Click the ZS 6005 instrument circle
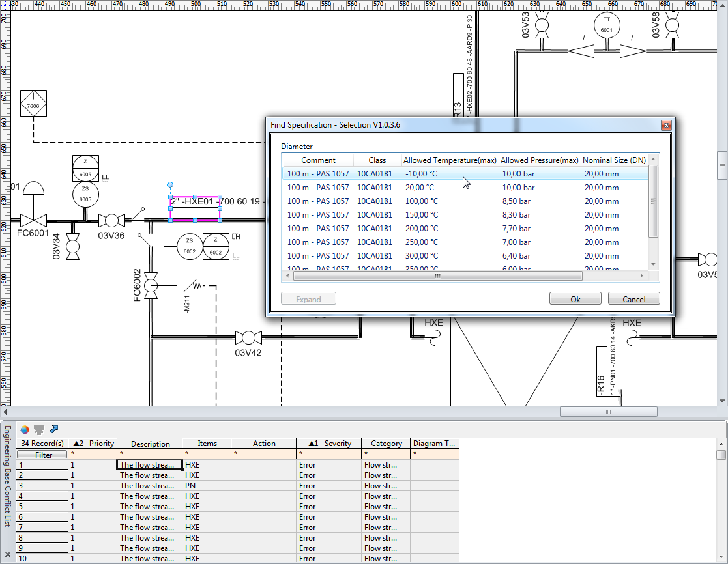The height and width of the screenshot is (564, 728). tap(85, 194)
